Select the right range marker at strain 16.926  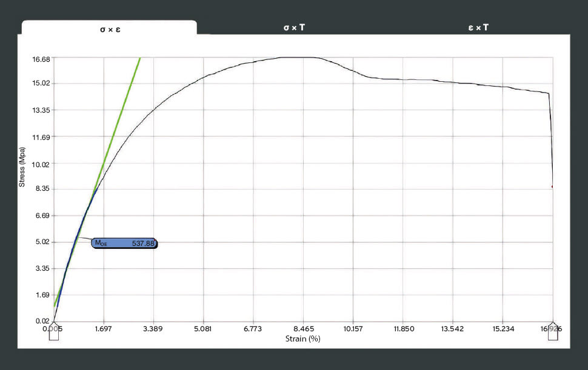tap(553, 331)
